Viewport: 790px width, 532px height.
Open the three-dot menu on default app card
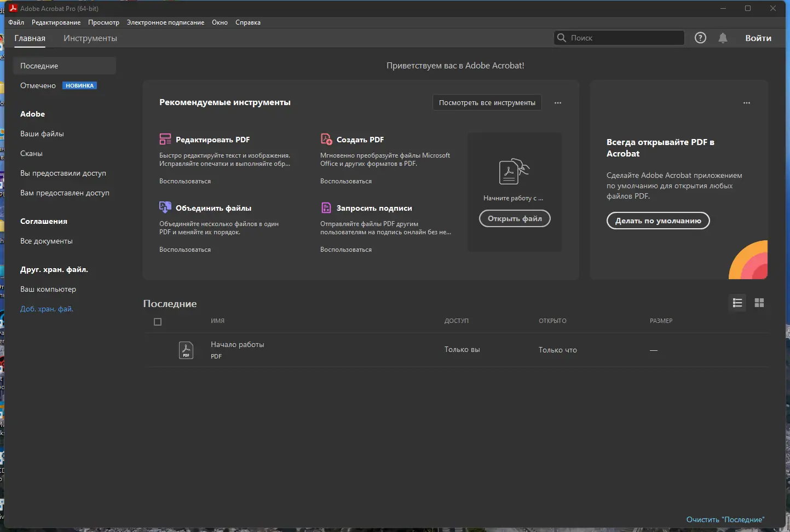[x=746, y=103]
